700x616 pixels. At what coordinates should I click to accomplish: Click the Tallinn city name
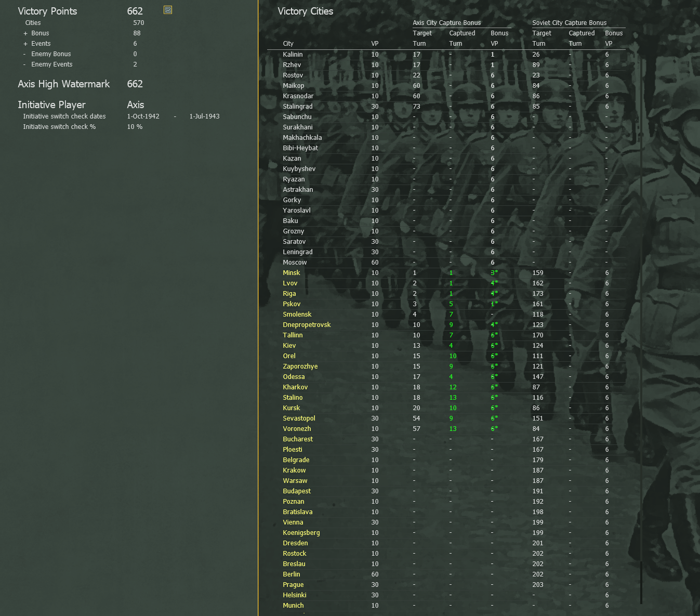(293, 335)
